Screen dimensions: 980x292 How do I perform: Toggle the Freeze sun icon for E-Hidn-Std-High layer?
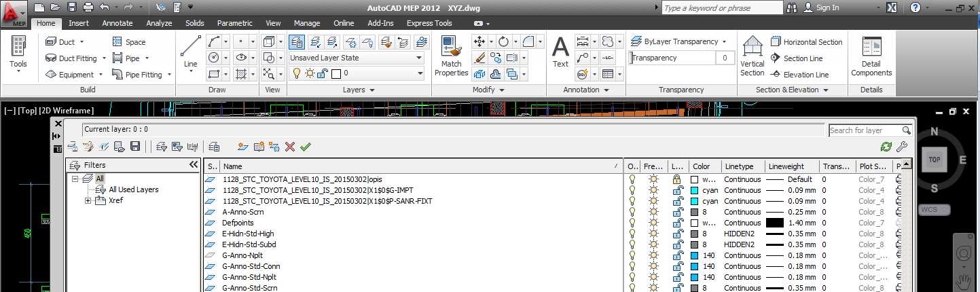653,234
